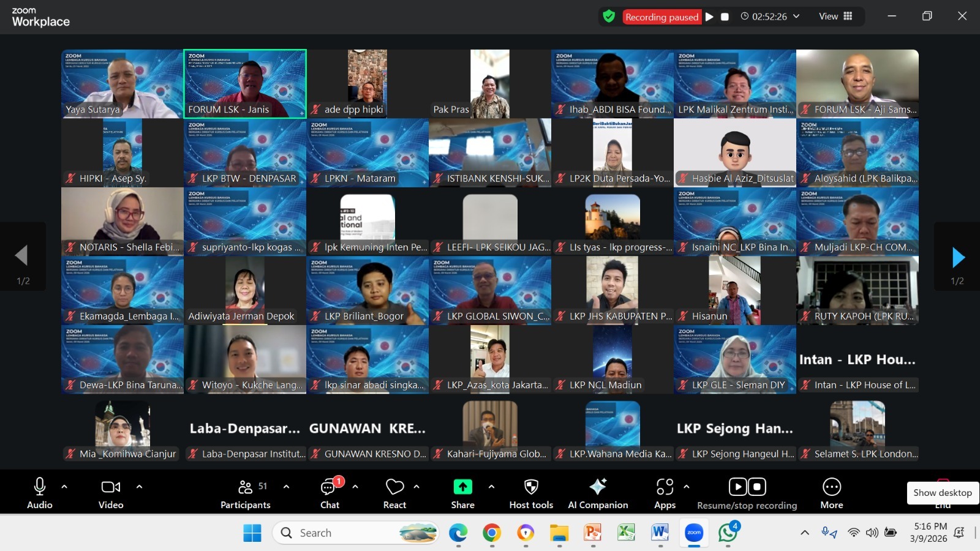Open the Chat panel with unread message
Image resolution: width=980 pixels, height=551 pixels.
[330, 493]
